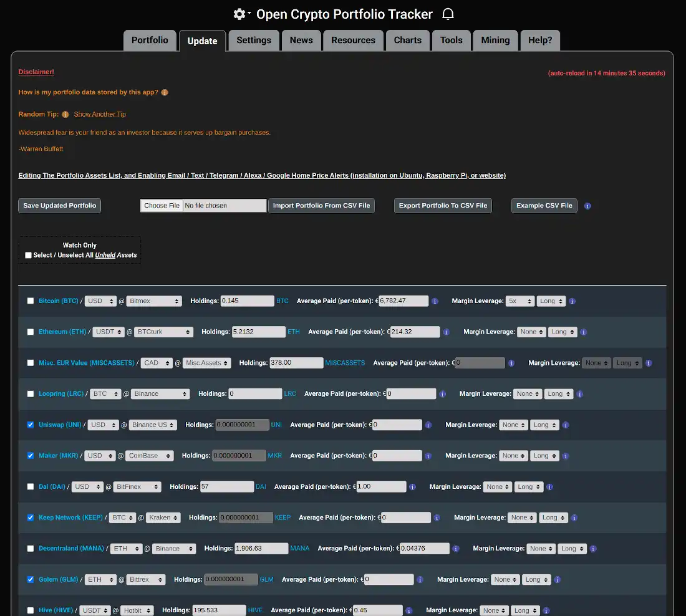This screenshot has width=686, height=616.
Task: Open Bitcoin USD pairing dropdown
Action: (100, 301)
